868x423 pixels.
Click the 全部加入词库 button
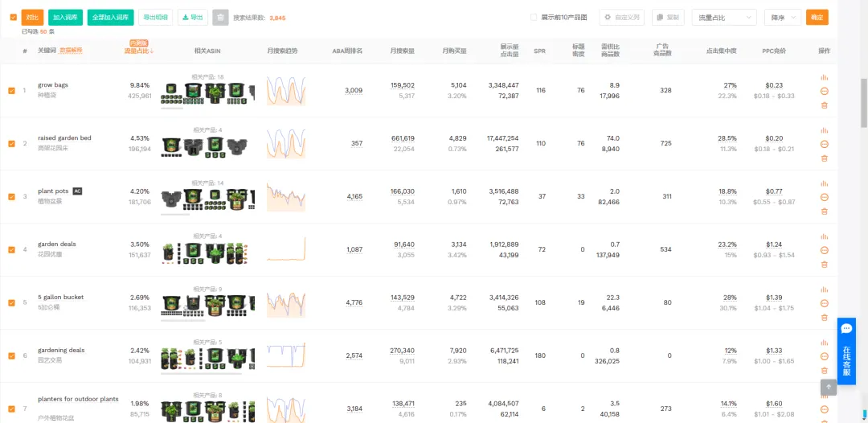pyautogui.click(x=110, y=17)
